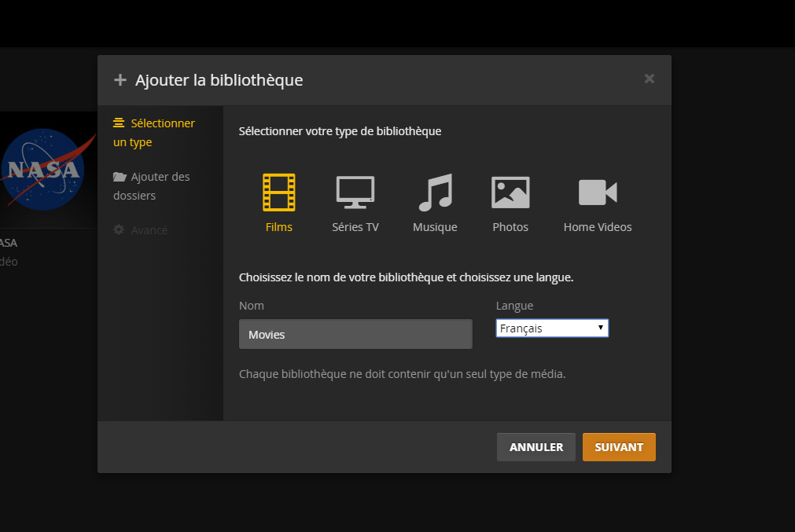Screen dimensions: 795x532
Task: Click the arrow on the Langue combo box
Action: point(601,328)
